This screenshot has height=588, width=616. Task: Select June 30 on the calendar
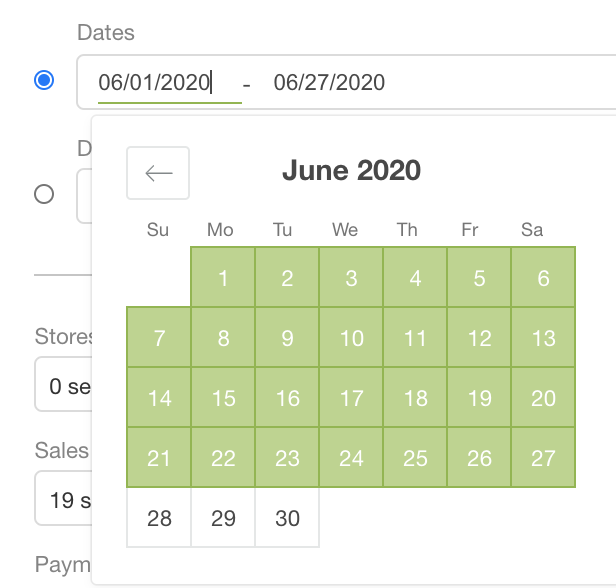pos(287,517)
